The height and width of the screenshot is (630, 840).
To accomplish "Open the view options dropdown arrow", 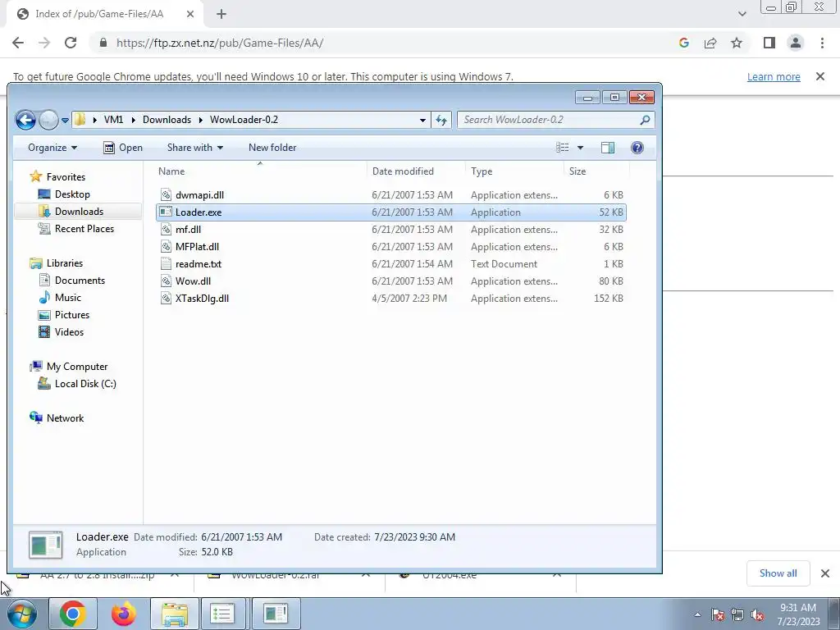I will [580, 148].
